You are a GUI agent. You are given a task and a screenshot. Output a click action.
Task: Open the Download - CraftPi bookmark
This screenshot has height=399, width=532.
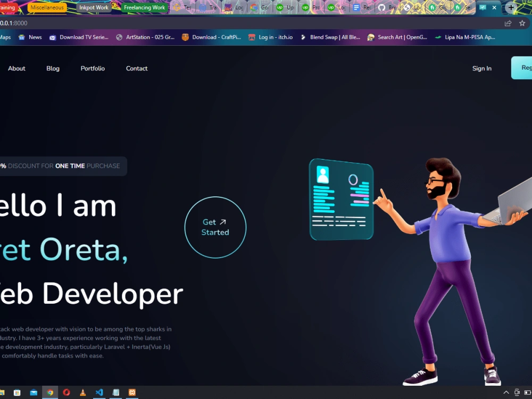pos(211,37)
